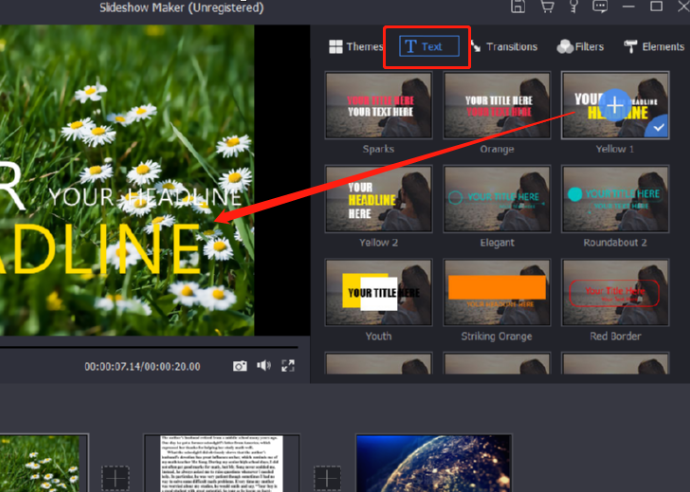Click the playback progress bar
Screen dimensions: 690x492
click(149, 347)
